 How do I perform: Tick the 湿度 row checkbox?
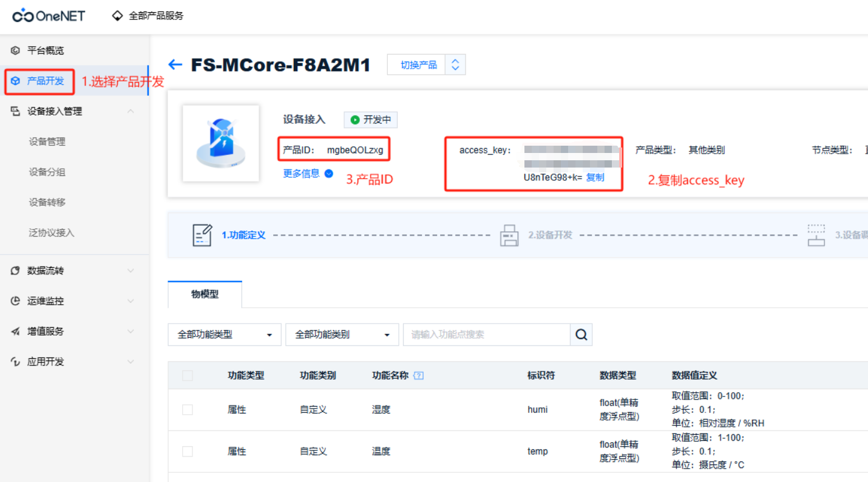click(x=188, y=410)
